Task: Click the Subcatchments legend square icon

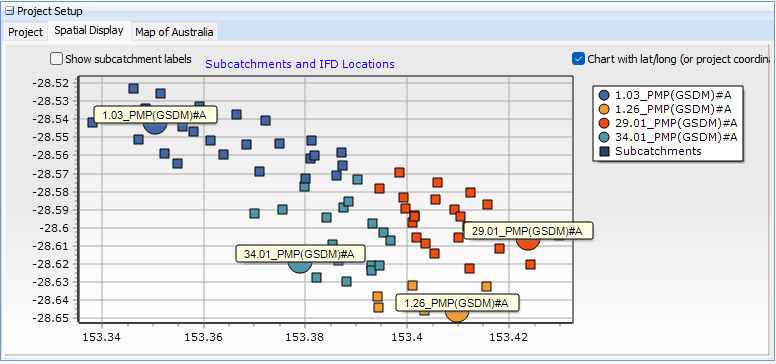Action: 604,151
